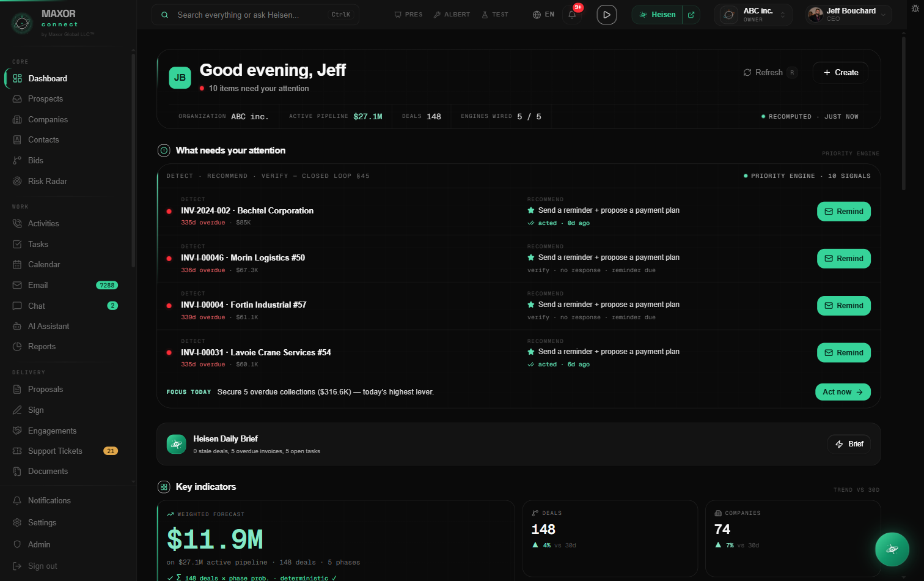Select the ALBERT option in the top bar
The image size is (924, 581).
click(452, 15)
